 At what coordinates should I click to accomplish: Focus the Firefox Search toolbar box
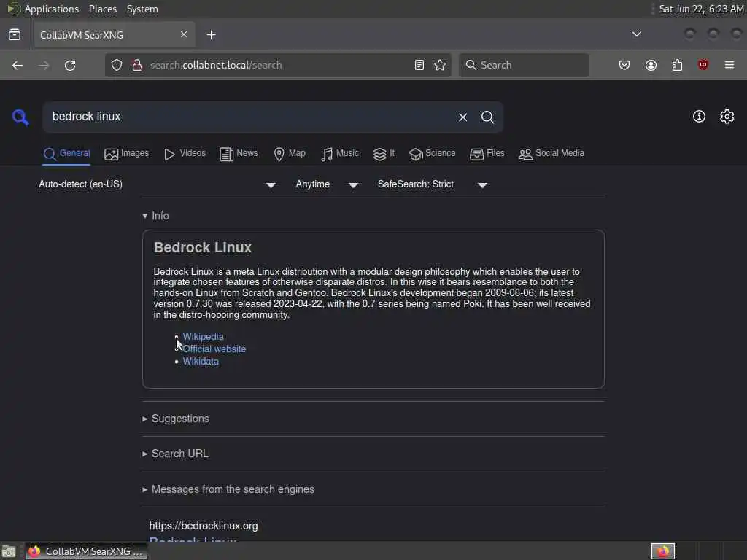[524, 65]
